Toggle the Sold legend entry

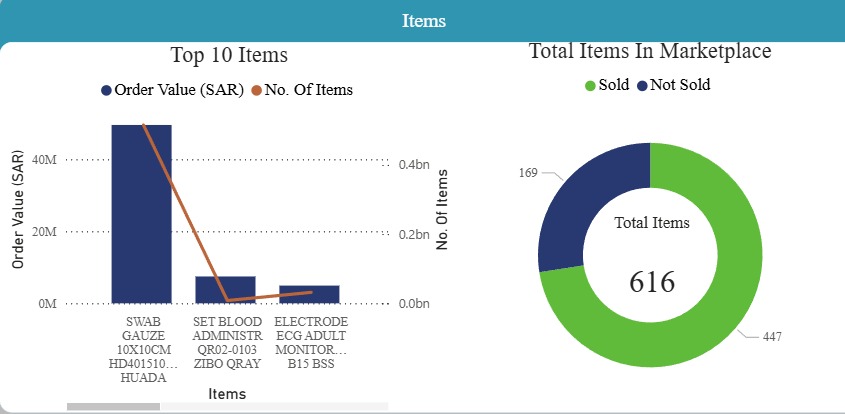click(590, 85)
